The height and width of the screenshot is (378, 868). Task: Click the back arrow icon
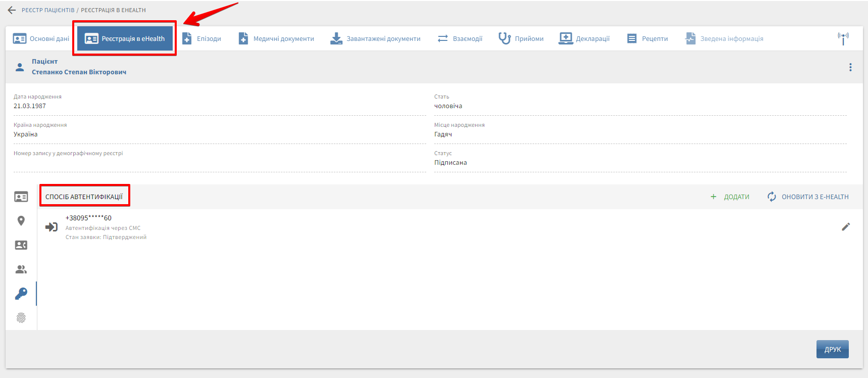(x=12, y=10)
